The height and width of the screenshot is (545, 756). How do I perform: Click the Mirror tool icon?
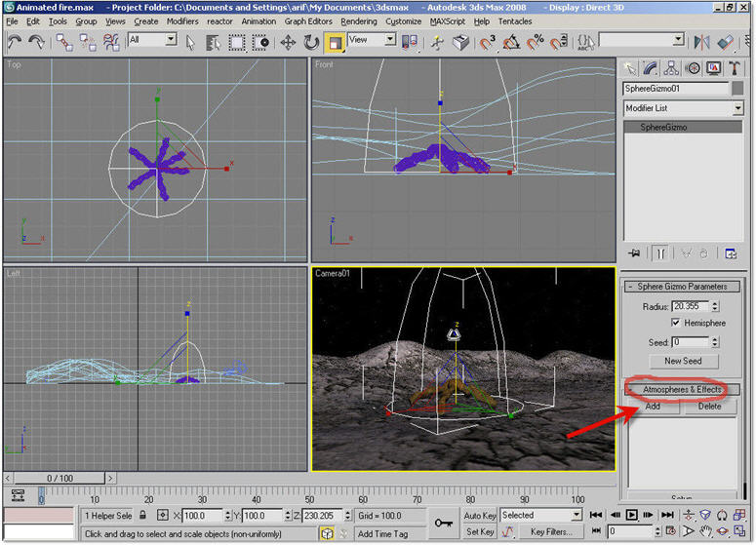(x=701, y=42)
